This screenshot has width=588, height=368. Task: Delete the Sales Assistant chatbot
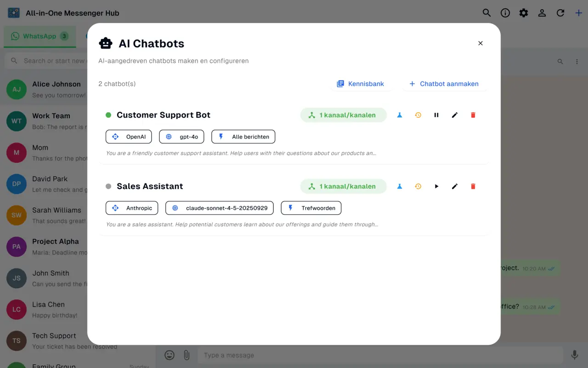473,186
